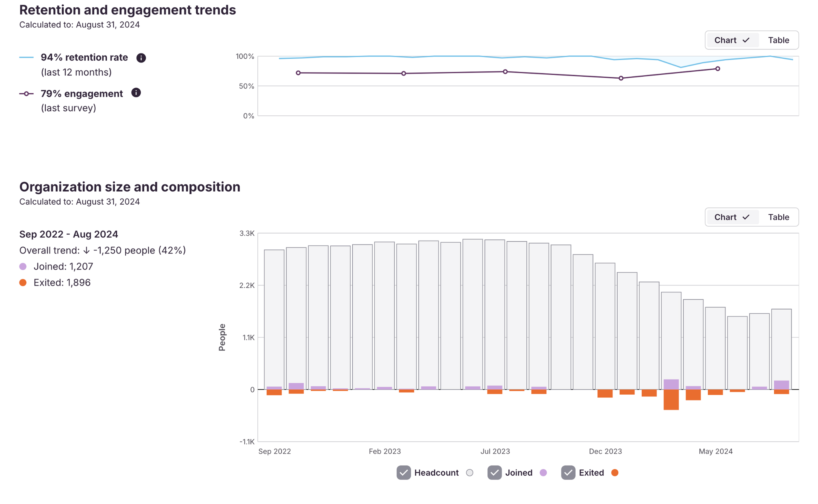Viewport: 818px width, 504px height.
Task: Click the last engagement survey data point
Action: click(718, 69)
